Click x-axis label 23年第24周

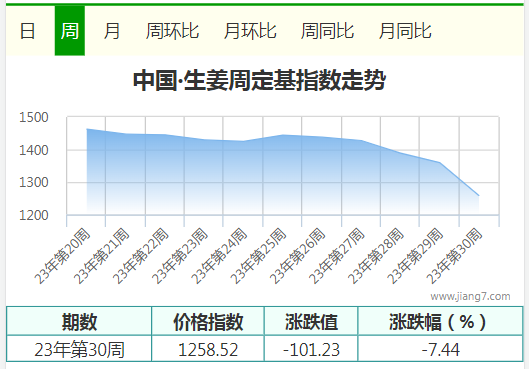pos(219,256)
